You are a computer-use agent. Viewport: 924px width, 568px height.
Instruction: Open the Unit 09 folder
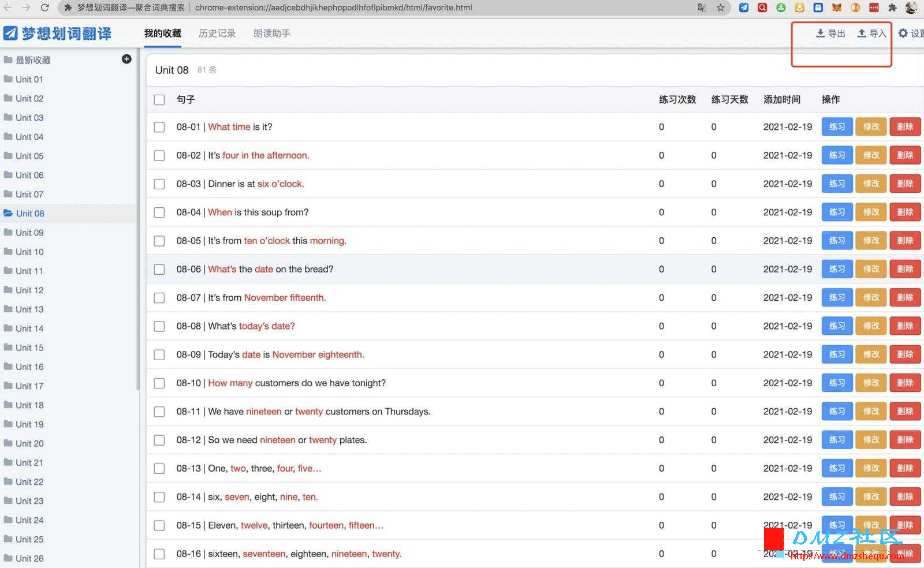click(68, 233)
